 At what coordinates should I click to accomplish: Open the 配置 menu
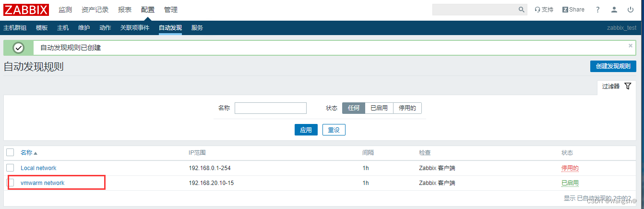pyautogui.click(x=148, y=10)
